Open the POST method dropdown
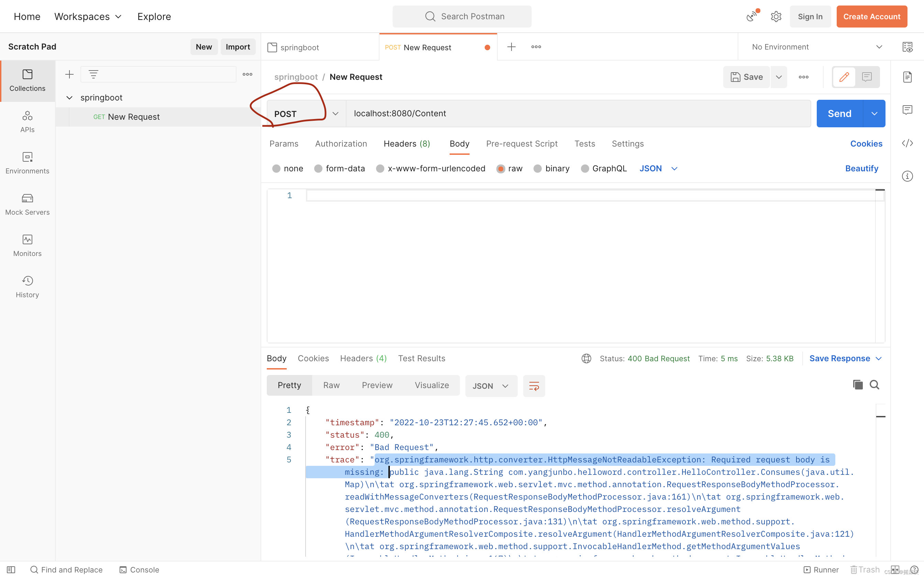 point(307,114)
